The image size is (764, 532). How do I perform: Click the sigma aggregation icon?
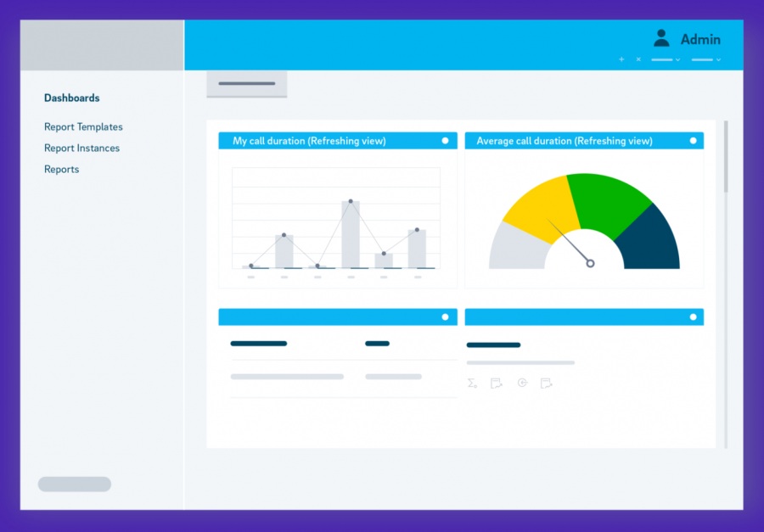point(471,383)
